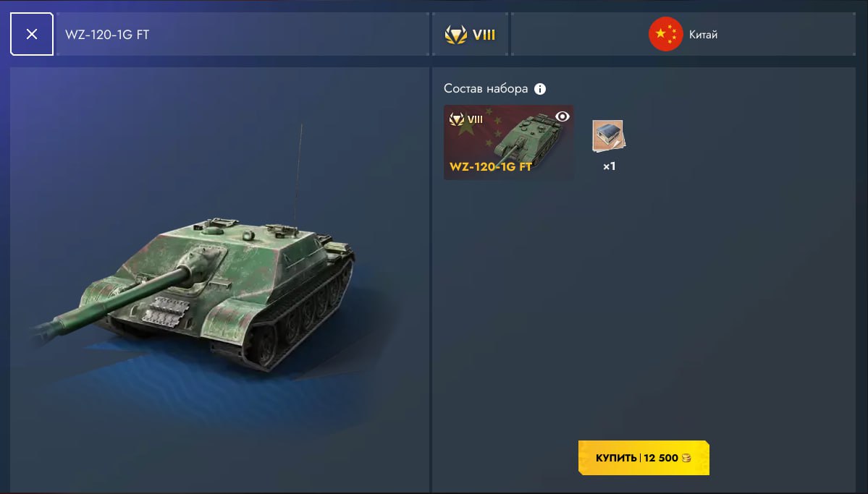Toggle the eye preview icon on tank card
This screenshot has width=868, height=494.
[x=562, y=116]
